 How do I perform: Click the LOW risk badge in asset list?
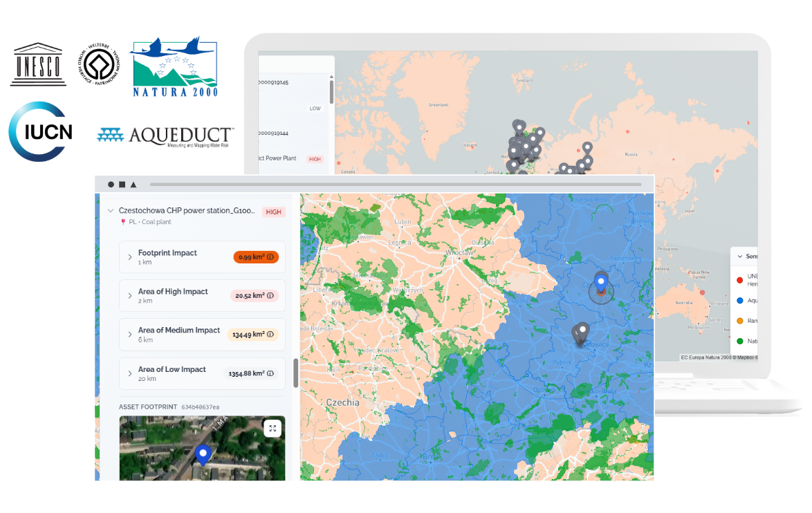coord(315,109)
